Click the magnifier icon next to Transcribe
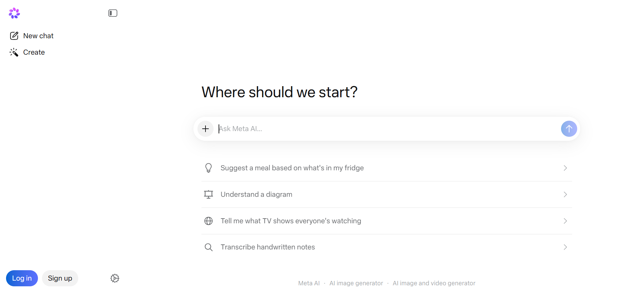This screenshot has height=291, width=644. 209,247
